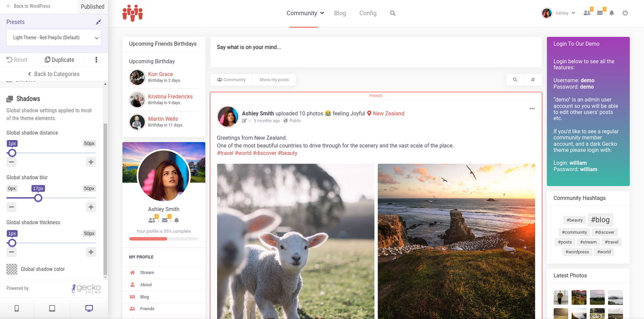Click the #travel hashtag in the post
Image resolution: width=644 pixels, height=319 pixels.
[225, 153]
